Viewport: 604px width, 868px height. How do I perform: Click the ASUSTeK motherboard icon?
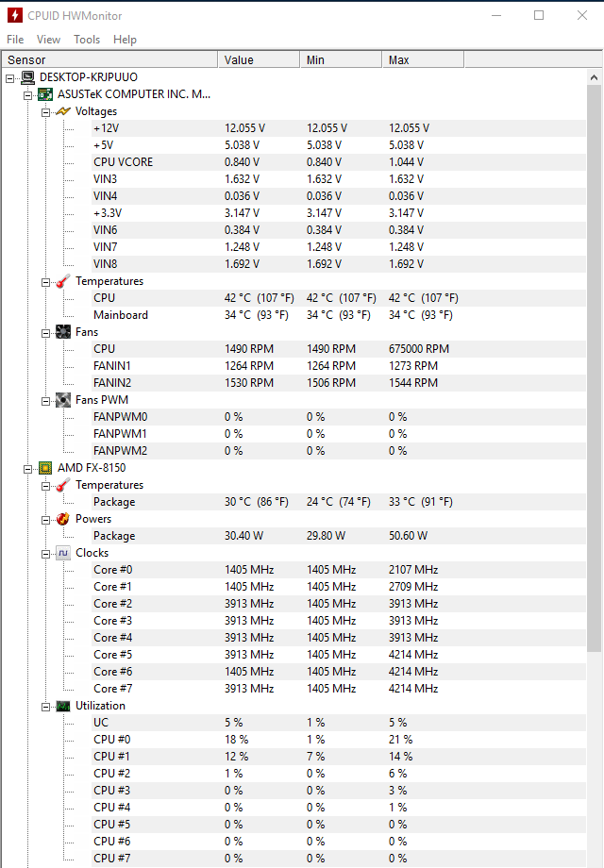(x=45, y=94)
